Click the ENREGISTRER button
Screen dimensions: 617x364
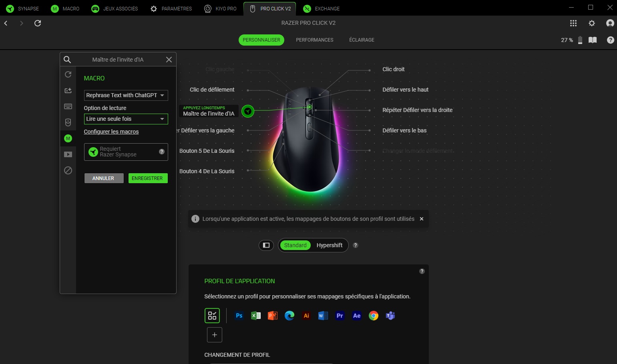pos(148,178)
